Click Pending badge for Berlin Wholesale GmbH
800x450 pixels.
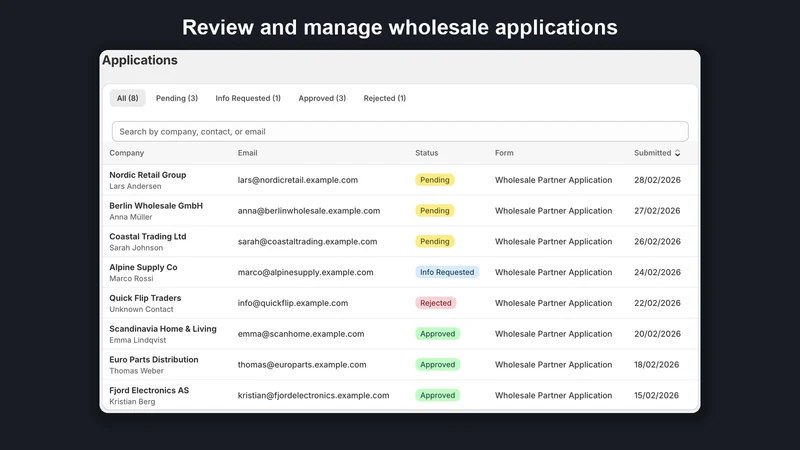click(x=435, y=211)
